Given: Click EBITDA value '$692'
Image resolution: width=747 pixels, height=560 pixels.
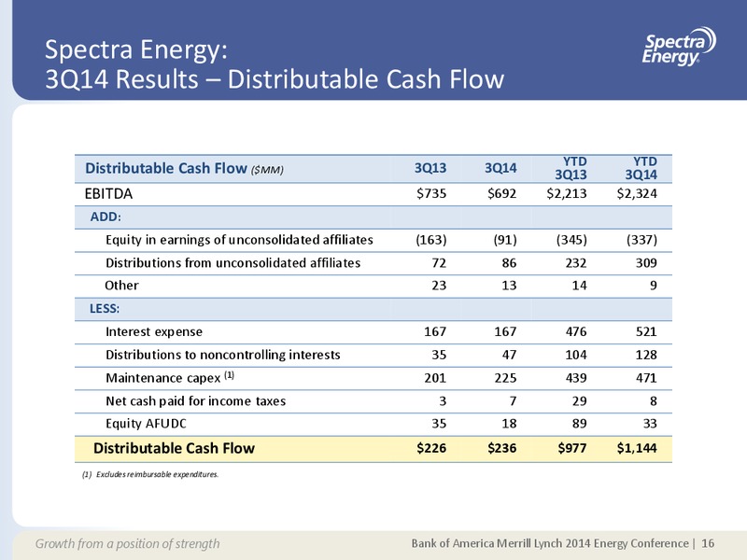Looking at the screenshot, I should [x=501, y=193].
